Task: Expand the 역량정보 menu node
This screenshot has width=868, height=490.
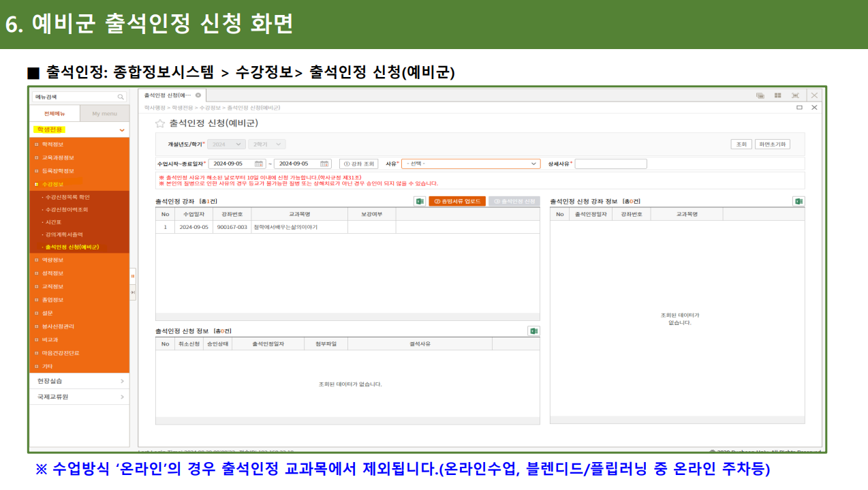Action: click(37, 260)
